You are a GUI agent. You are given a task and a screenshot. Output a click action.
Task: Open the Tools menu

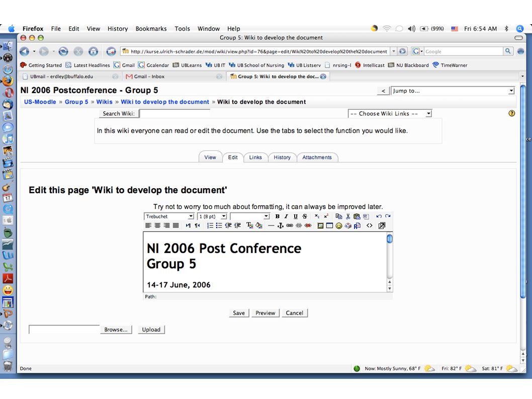[182, 29]
